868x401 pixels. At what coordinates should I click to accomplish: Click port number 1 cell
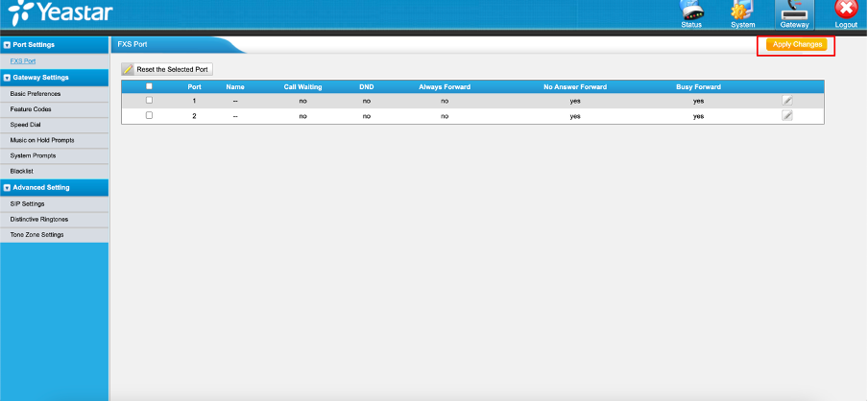click(x=194, y=102)
